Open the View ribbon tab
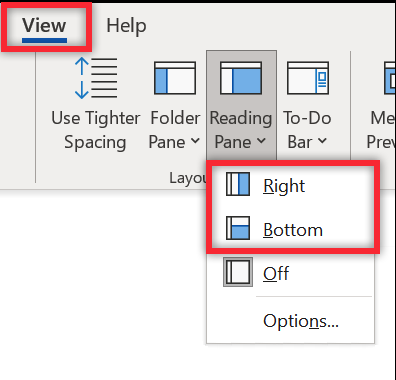The height and width of the screenshot is (380, 396). 44,26
